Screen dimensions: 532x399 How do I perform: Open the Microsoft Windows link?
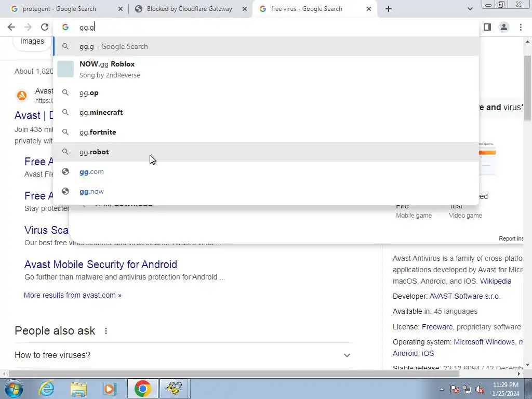click(x=484, y=342)
